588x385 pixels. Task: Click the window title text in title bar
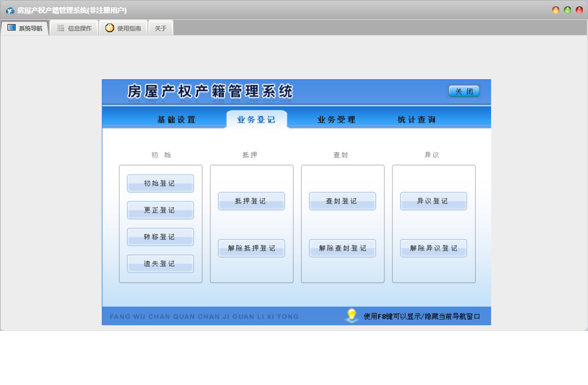pyautogui.click(x=72, y=11)
